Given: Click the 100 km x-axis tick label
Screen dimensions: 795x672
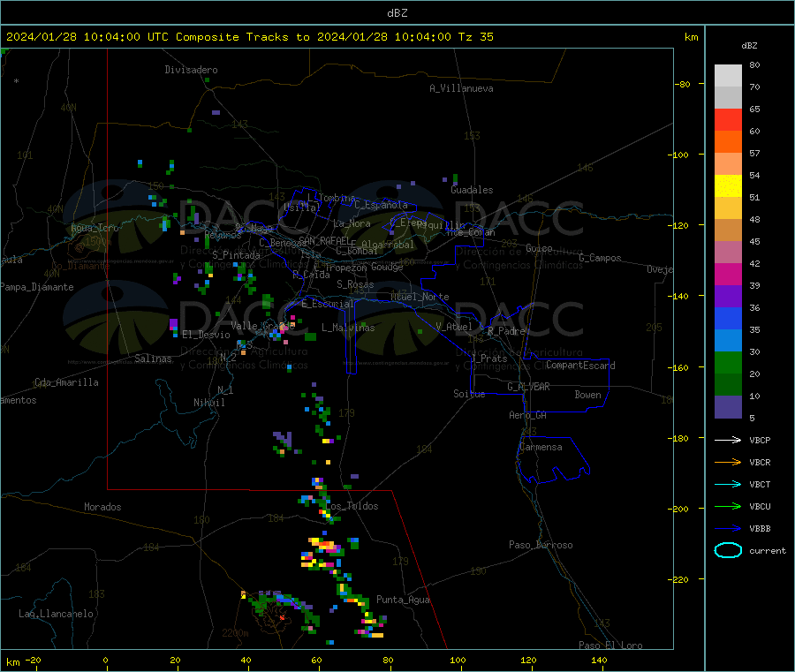Looking at the screenshot, I should point(458,660).
